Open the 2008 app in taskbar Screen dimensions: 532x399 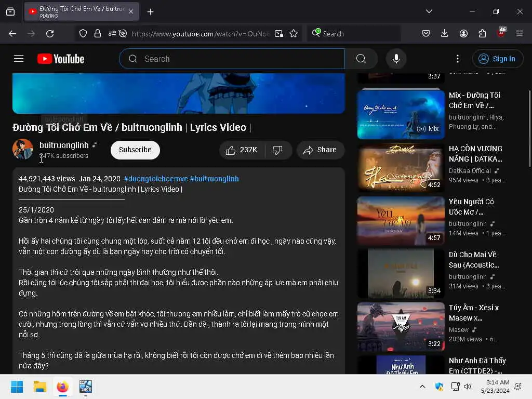(86, 387)
